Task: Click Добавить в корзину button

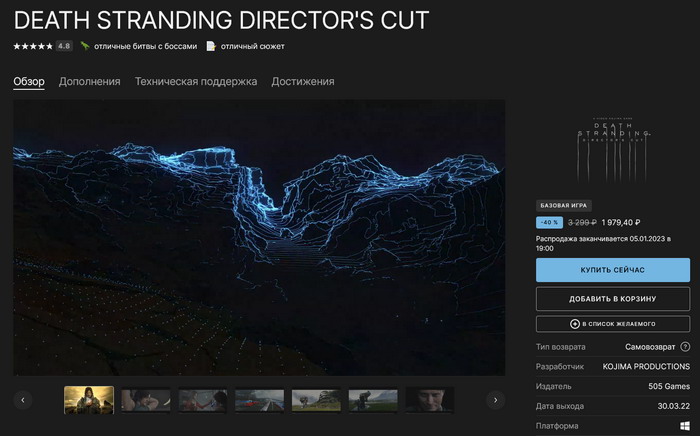Action: tap(612, 299)
